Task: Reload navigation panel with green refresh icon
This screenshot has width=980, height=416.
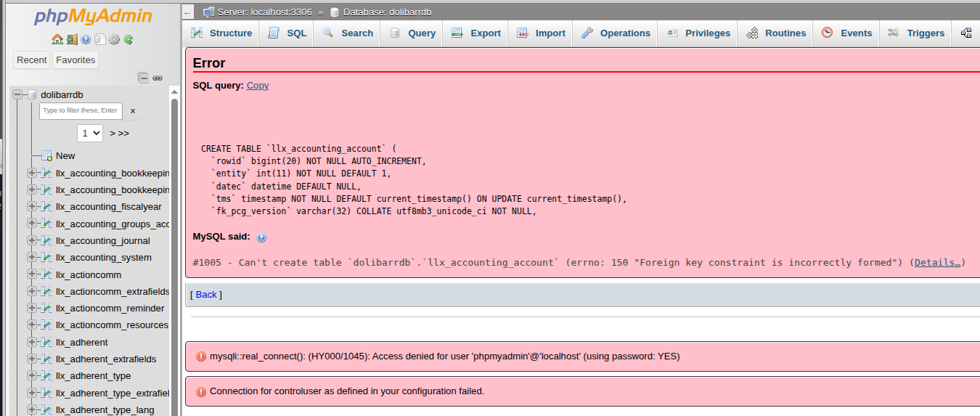Action: pos(128,40)
